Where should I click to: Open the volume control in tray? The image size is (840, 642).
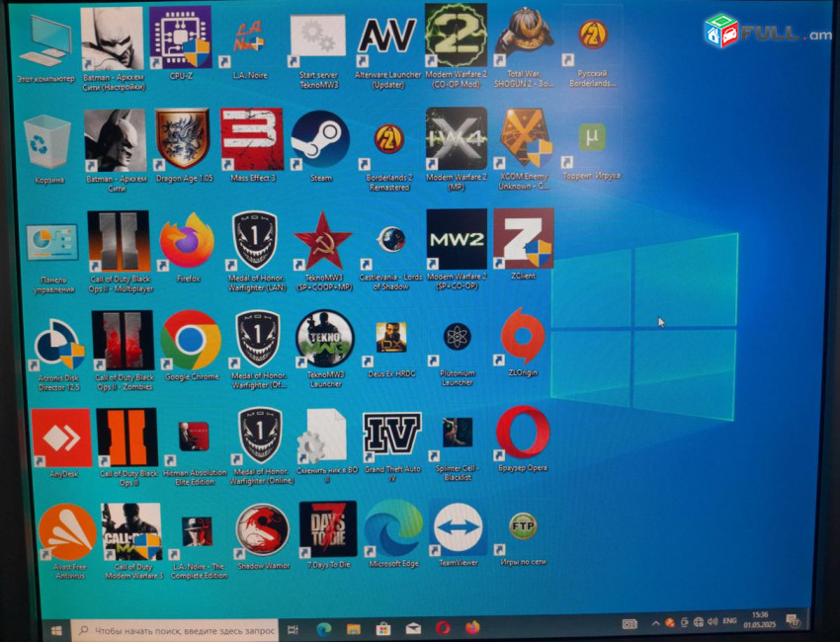[713, 621]
